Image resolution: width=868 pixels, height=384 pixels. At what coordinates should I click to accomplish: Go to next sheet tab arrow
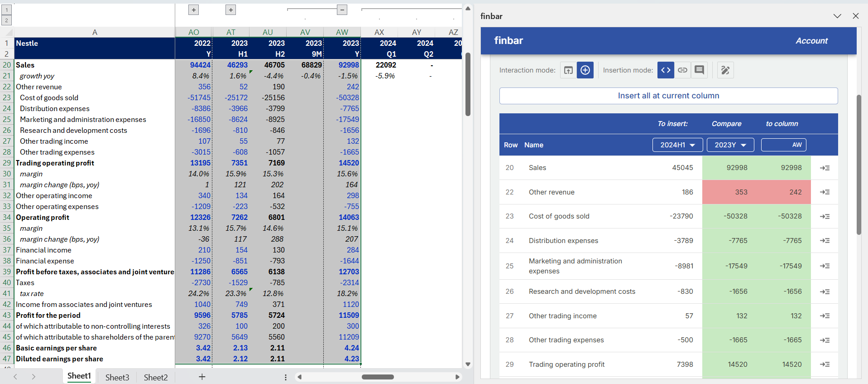point(34,377)
